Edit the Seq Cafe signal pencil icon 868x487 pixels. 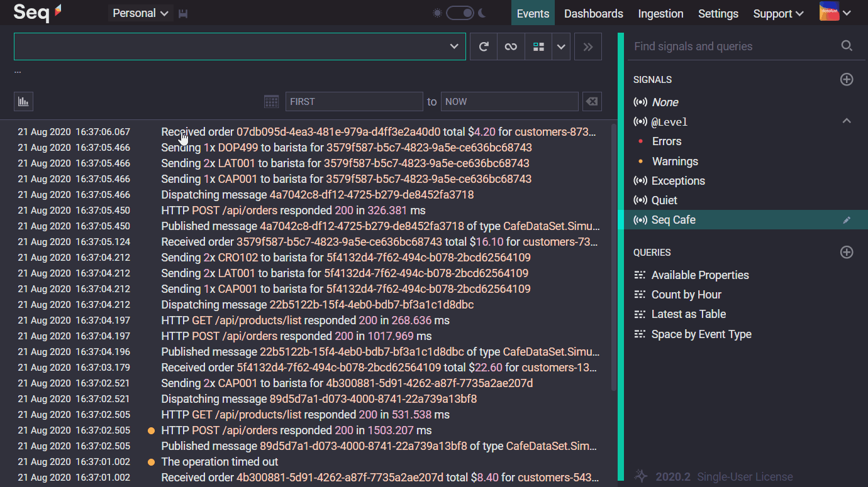[847, 220]
